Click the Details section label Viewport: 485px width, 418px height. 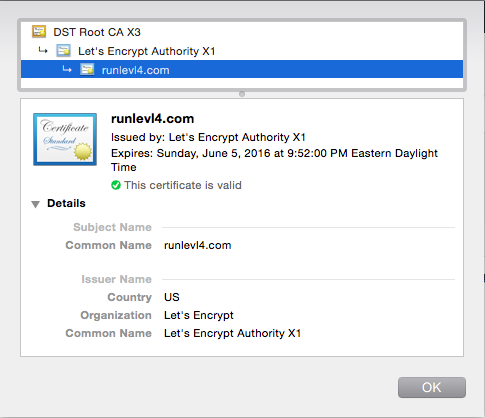click(66, 203)
